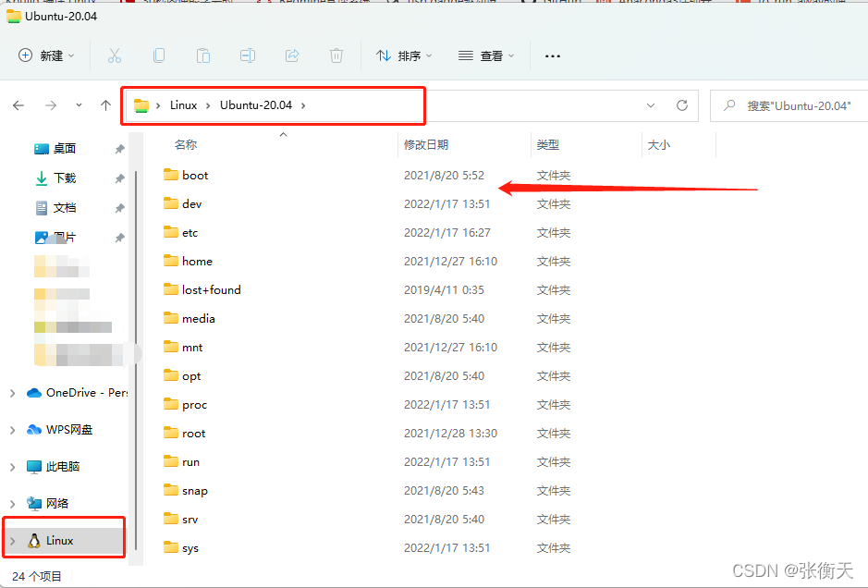
Task: Select the run folder
Action: pyautogui.click(x=191, y=461)
